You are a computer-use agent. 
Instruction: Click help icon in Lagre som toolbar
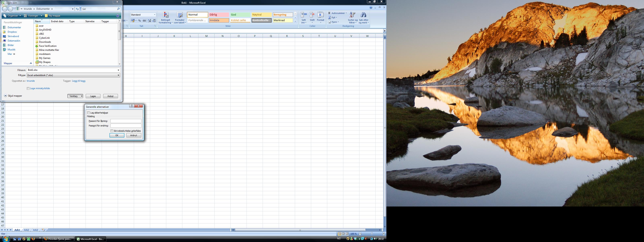[x=118, y=16]
